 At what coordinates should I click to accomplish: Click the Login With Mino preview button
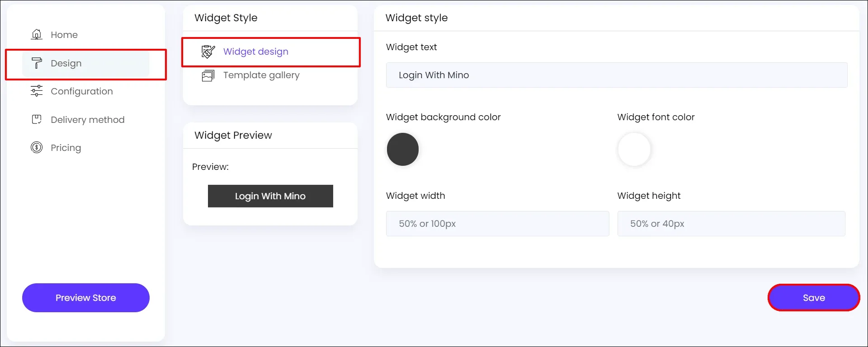(x=270, y=196)
